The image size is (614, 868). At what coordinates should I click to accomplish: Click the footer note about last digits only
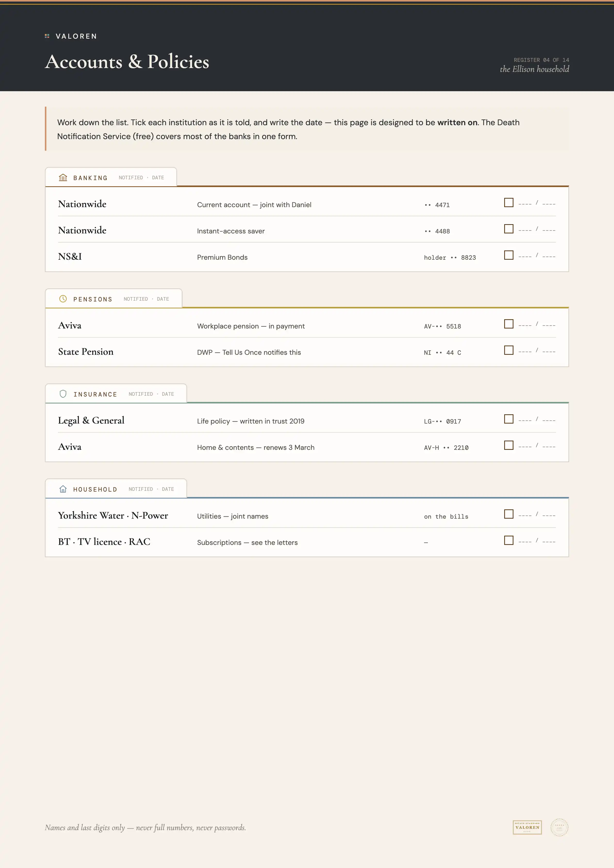pyautogui.click(x=145, y=828)
